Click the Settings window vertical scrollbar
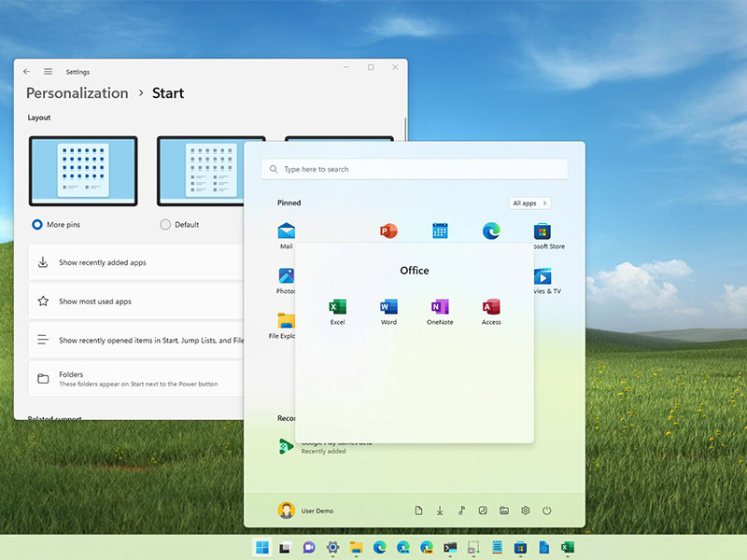This screenshot has height=560, width=747. (x=405, y=129)
